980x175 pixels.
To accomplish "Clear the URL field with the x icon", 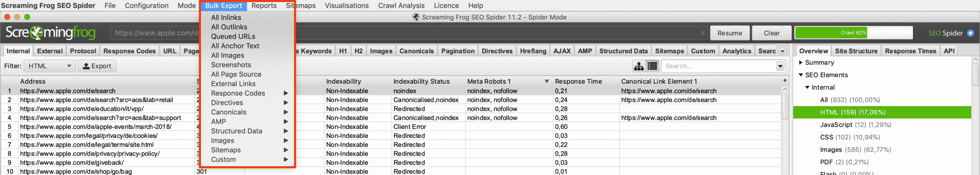I will [702, 33].
